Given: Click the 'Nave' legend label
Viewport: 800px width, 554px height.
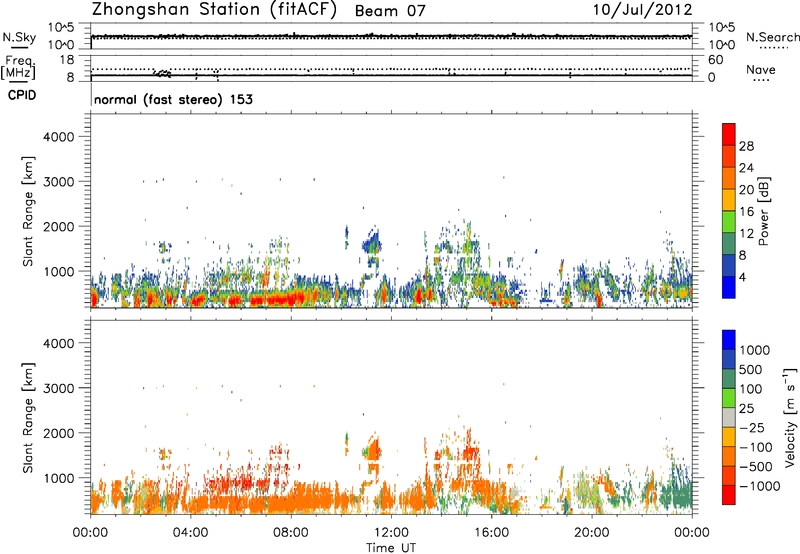Looking at the screenshot, I should pos(761,69).
